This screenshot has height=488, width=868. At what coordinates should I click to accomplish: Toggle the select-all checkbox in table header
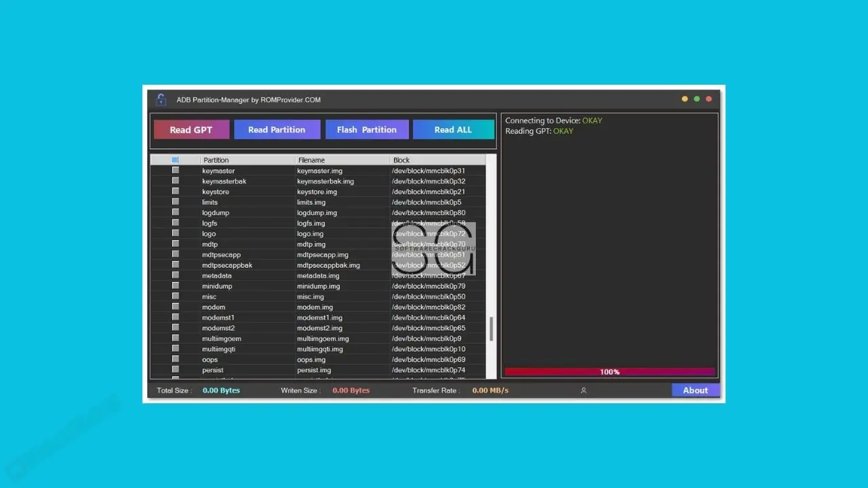tap(175, 160)
